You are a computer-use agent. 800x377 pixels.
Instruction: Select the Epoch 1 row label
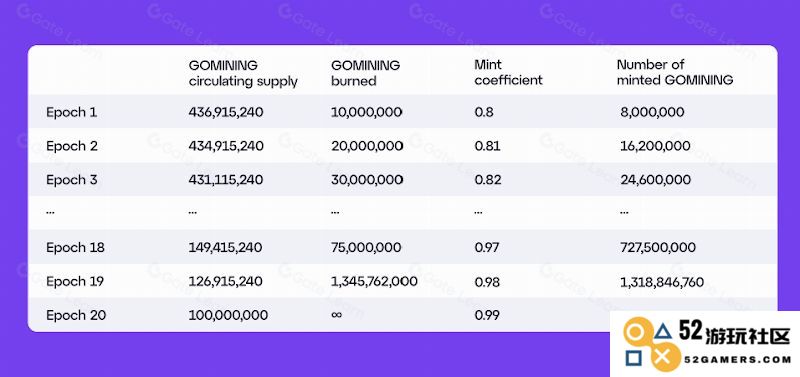(71, 112)
